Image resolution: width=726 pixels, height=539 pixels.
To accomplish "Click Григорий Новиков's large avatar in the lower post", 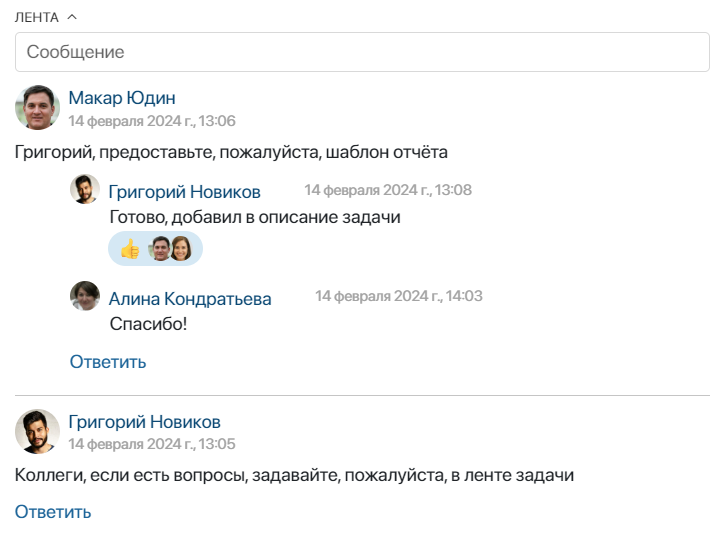I will click(38, 431).
